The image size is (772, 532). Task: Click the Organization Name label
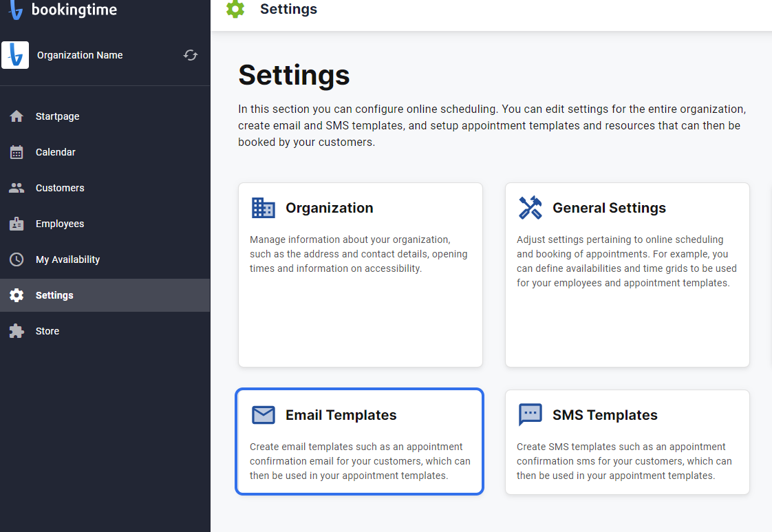coord(80,55)
